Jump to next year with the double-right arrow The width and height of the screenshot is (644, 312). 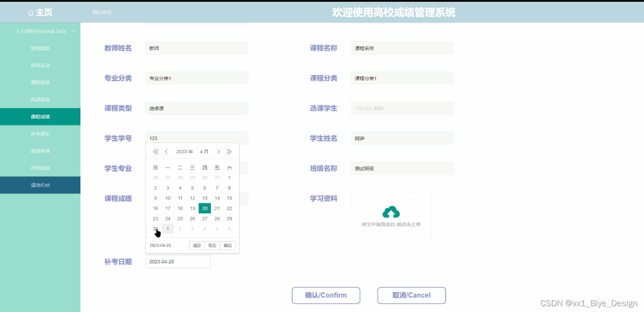pyautogui.click(x=229, y=151)
